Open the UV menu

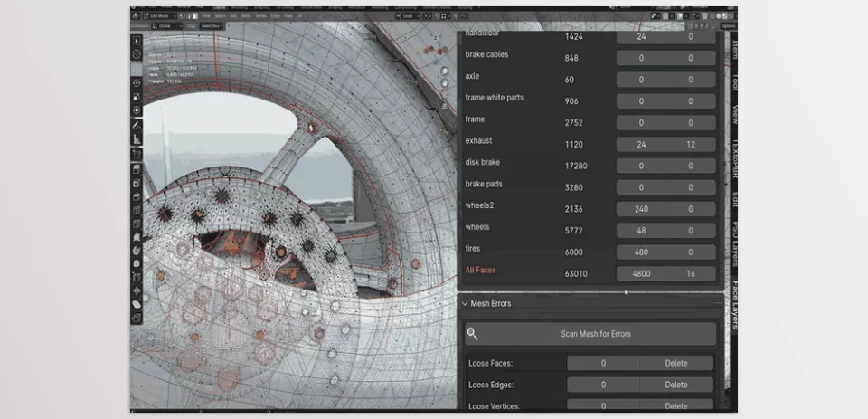[299, 16]
